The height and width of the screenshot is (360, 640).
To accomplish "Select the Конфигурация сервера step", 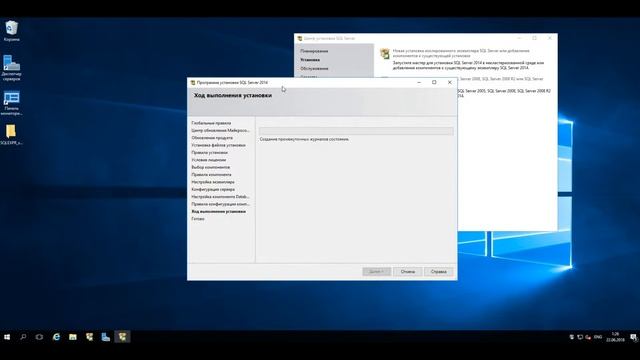I will (213, 189).
